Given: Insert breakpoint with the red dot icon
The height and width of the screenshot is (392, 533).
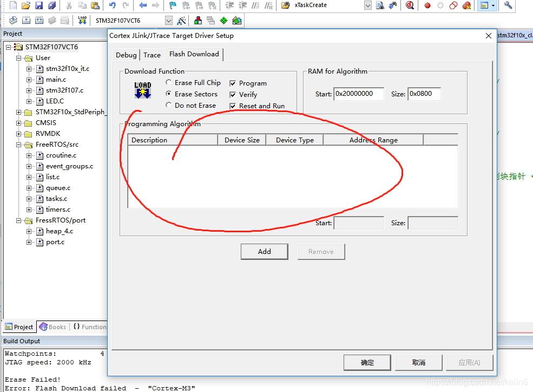Looking at the screenshot, I should click(427, 5).
